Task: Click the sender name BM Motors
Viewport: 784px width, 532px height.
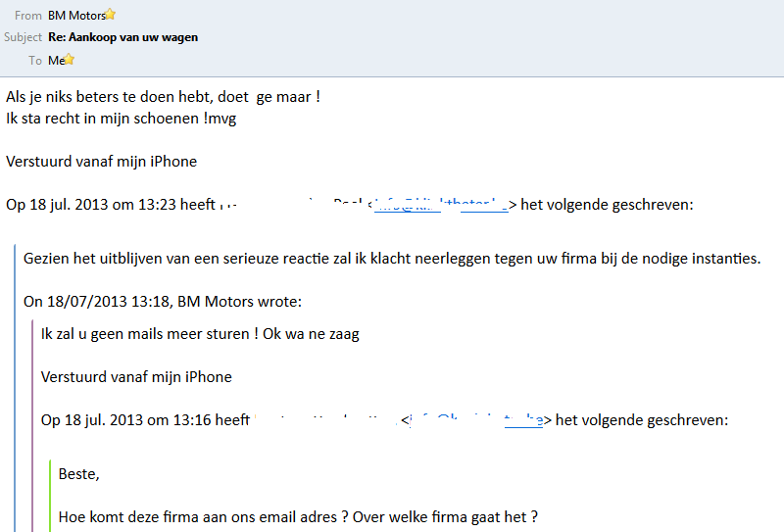Action: click(75, 15)
